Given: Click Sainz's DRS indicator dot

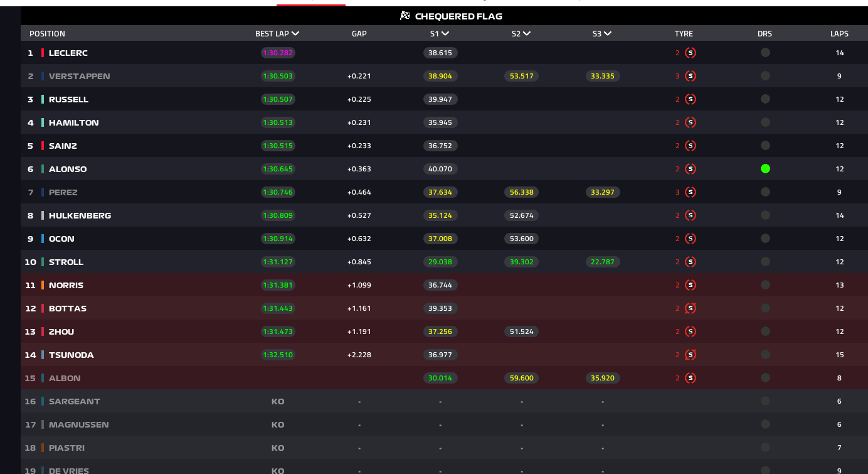Looking at the screenshot, I should (x=765, y=146).
